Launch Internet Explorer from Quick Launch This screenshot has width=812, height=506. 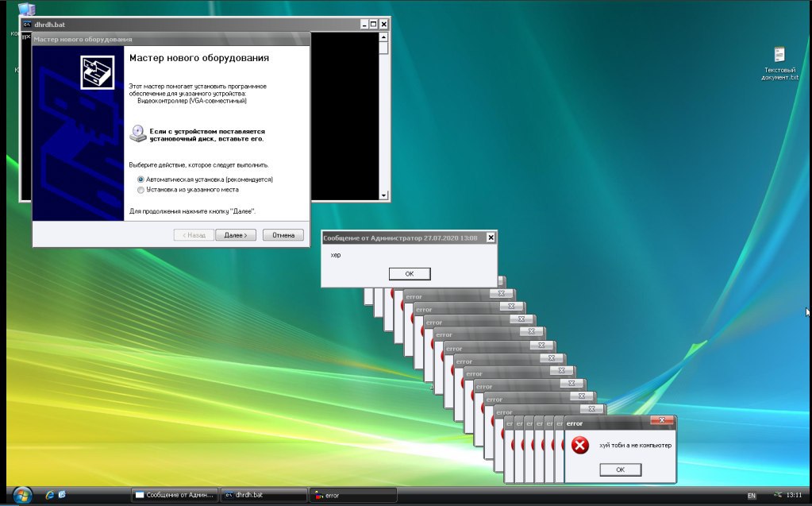pyautogui.click(x=50, y=495)
